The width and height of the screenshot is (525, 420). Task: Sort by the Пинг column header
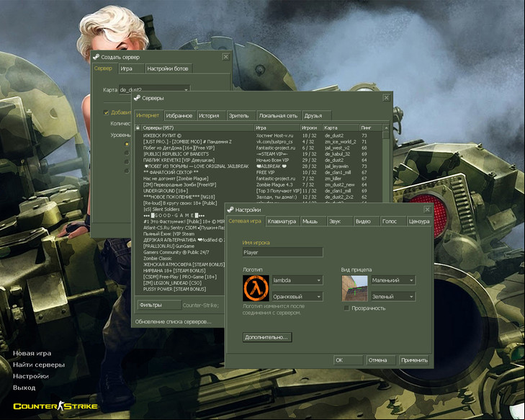[371, 128]
